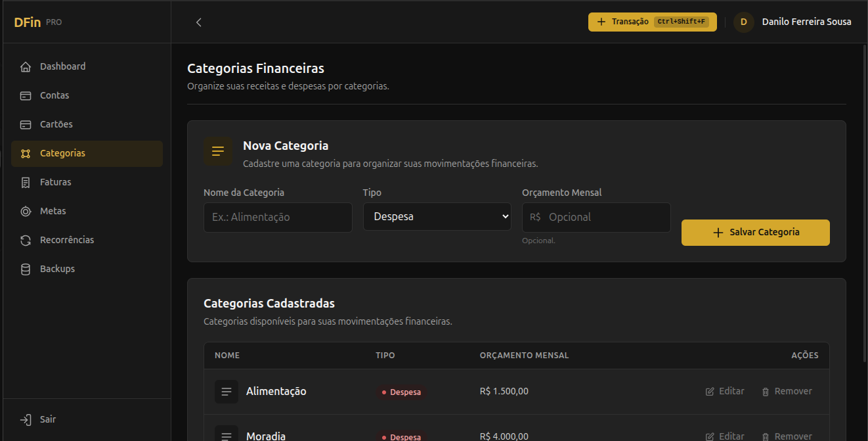Click the Moradia row category icon
Viewport: 868px width, 441px height.
[227, 434]
